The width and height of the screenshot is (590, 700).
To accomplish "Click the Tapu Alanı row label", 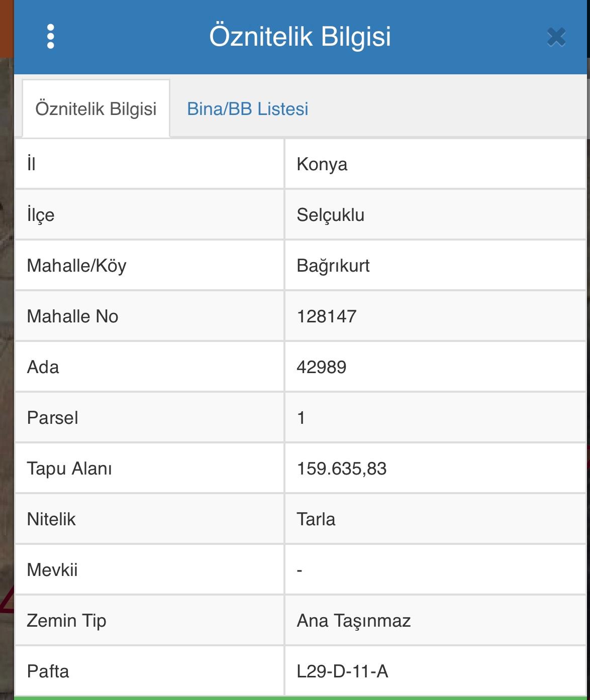I will [69, 469].
